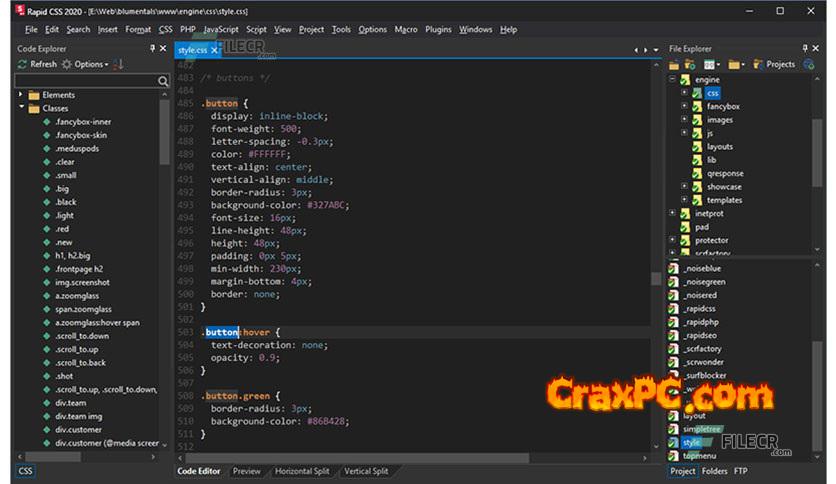Click the magnifier icon in Code Explorer search
This screenshot has width=836, height=484.
pos(163,80)
